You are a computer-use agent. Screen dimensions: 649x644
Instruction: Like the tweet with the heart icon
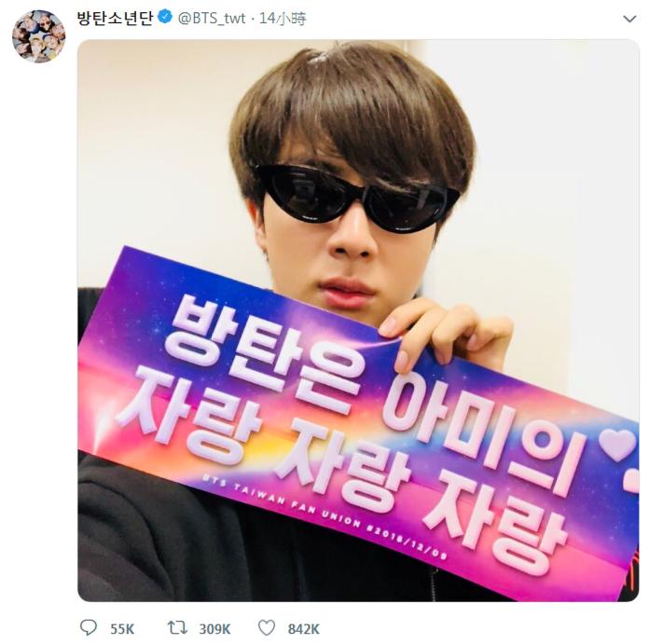click(x=267, y=628)
